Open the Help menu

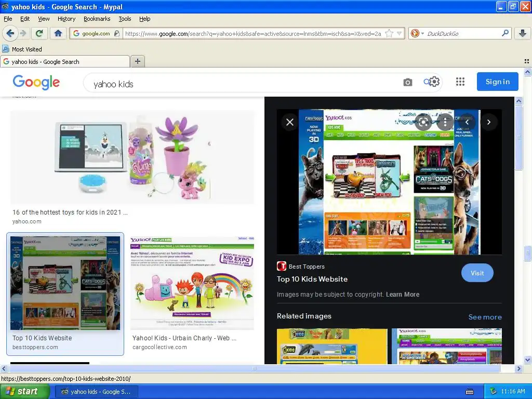coord(144,19)
